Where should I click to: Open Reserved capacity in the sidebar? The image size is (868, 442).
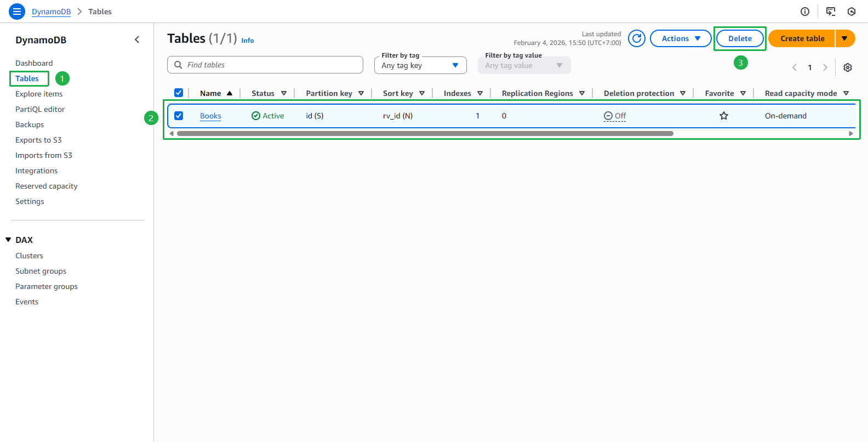pos(47,186)
